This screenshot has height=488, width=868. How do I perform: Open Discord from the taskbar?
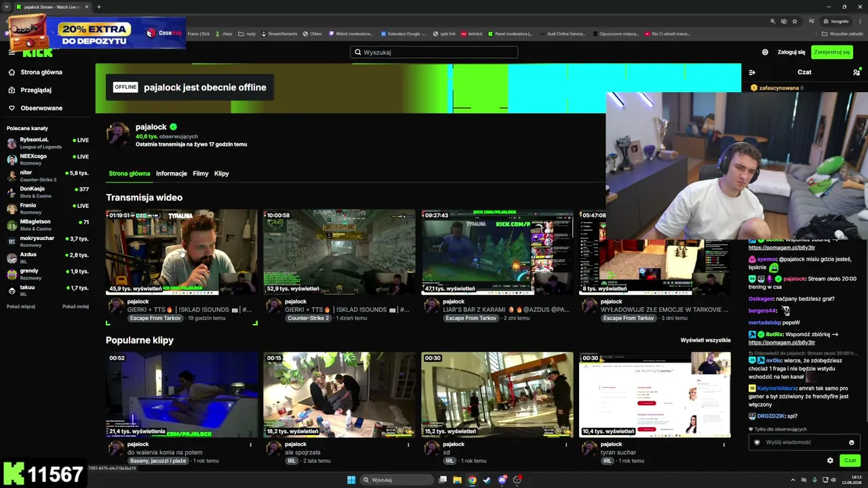point(502,480)
